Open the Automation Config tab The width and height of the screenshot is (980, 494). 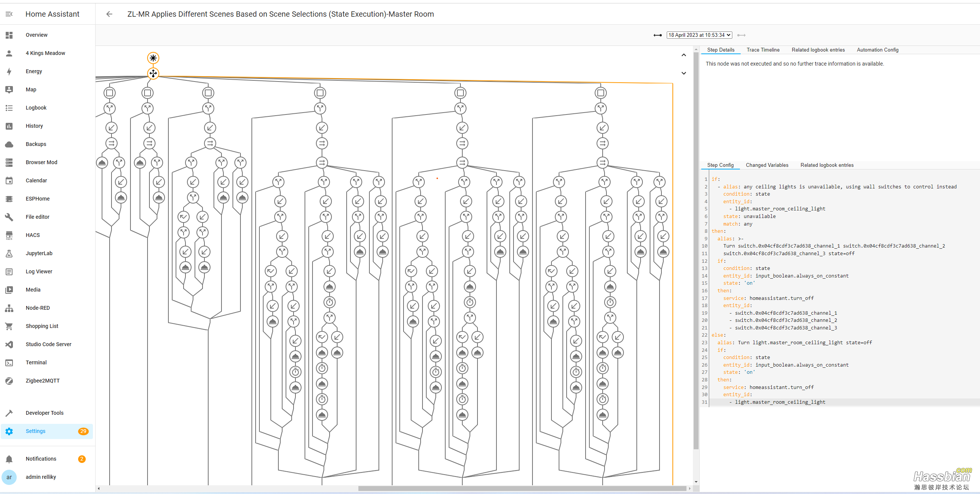(x=877, y=50)
